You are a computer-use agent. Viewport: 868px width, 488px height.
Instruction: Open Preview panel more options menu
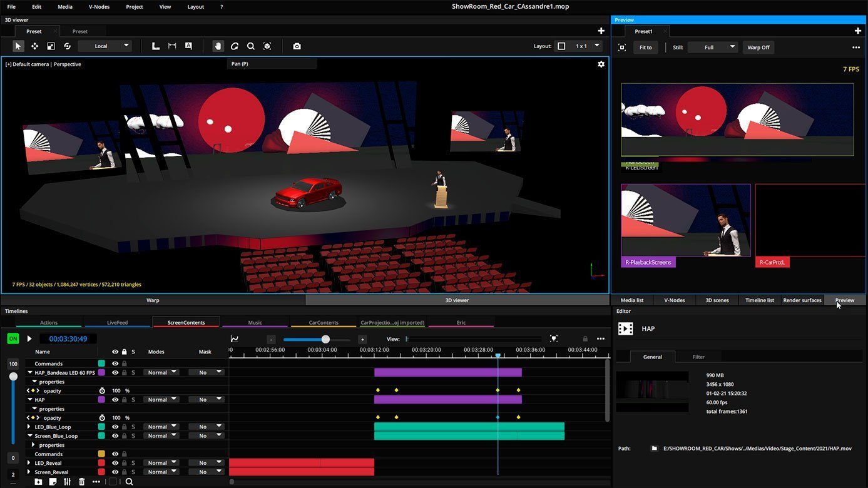point(856,47)
